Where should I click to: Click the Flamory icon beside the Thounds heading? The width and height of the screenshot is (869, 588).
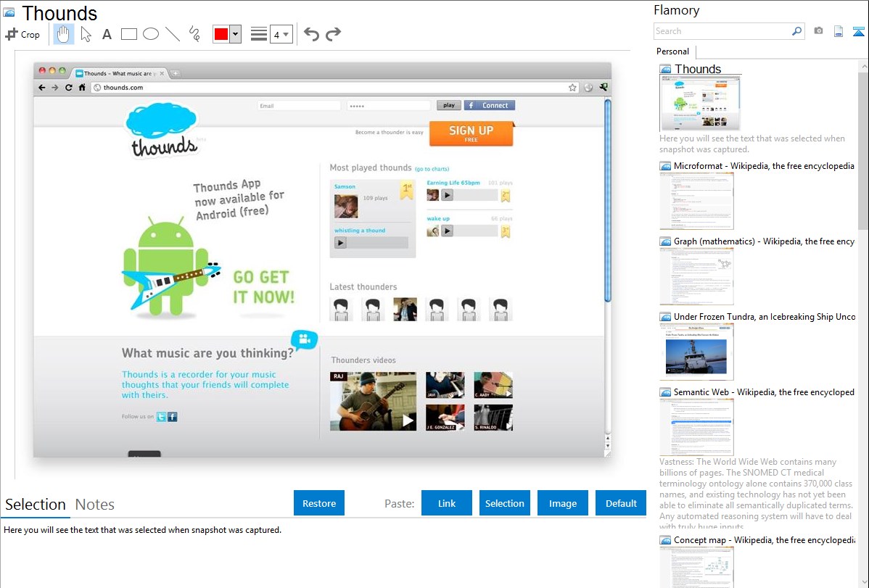9,12
